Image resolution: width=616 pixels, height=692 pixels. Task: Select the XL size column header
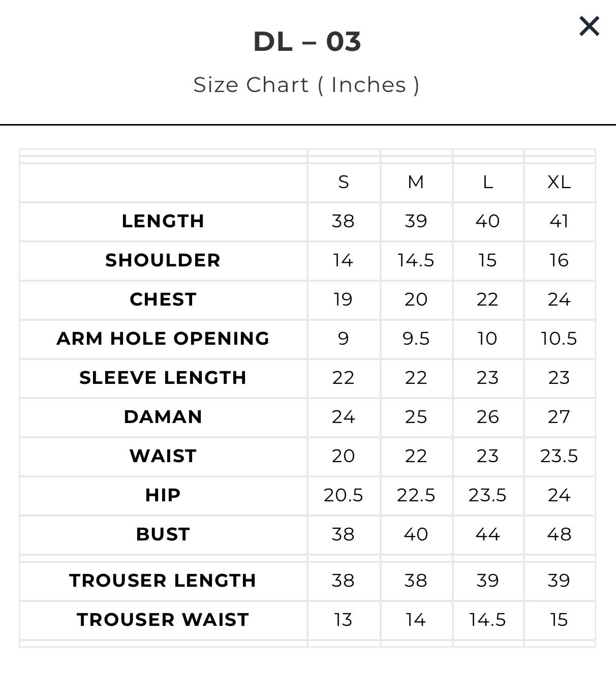(559, 182)
